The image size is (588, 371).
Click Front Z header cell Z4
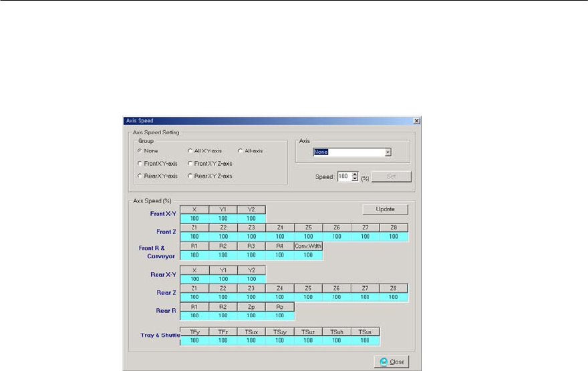[280, 228]
